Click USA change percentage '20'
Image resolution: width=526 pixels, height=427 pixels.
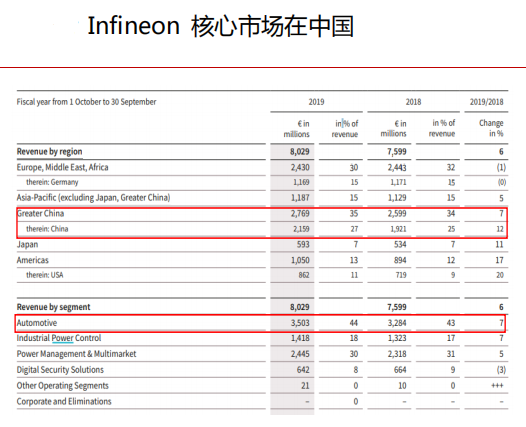tap(499, 275)
